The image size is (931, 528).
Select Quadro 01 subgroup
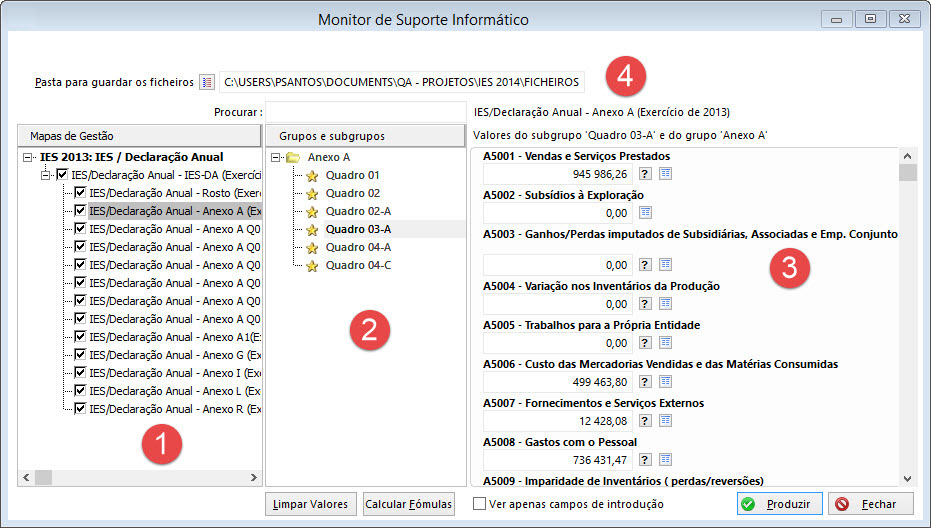pyautogui.click(x=352, y=175)
